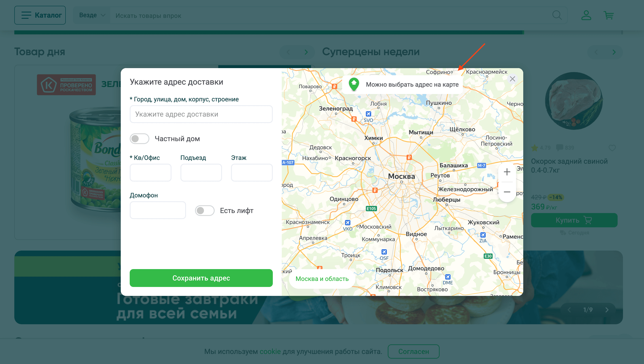Click the Кв/Офис input field
This screenshot has height=364, width=644.
click(150, 172)
